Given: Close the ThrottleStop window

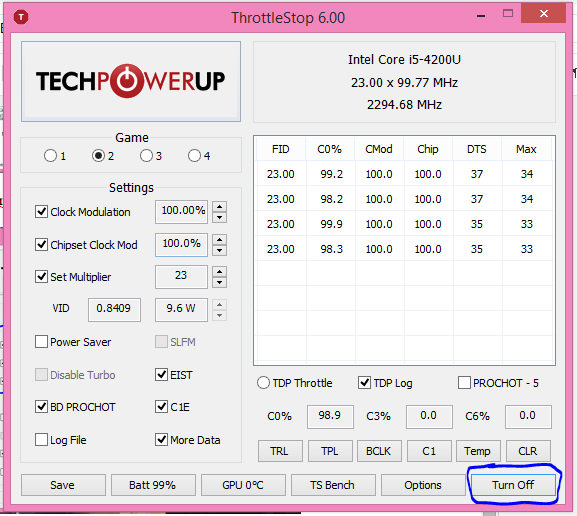Looking at the screenshot, I should tap(544, 14).
